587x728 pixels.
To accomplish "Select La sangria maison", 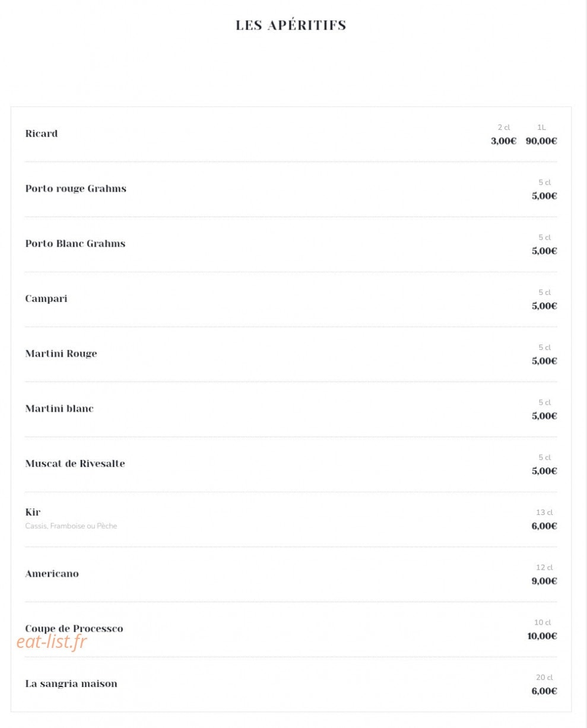I will pyautogui.click(x=71, y=684).
